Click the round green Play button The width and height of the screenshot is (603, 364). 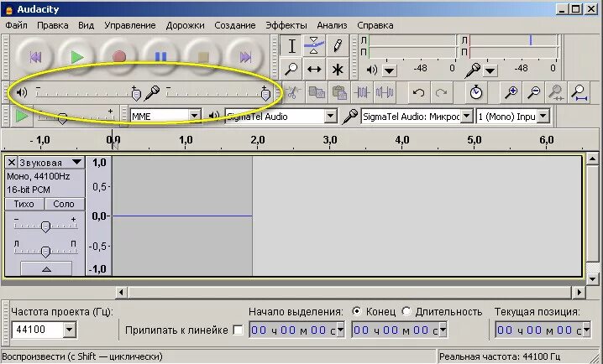[77, 57]
